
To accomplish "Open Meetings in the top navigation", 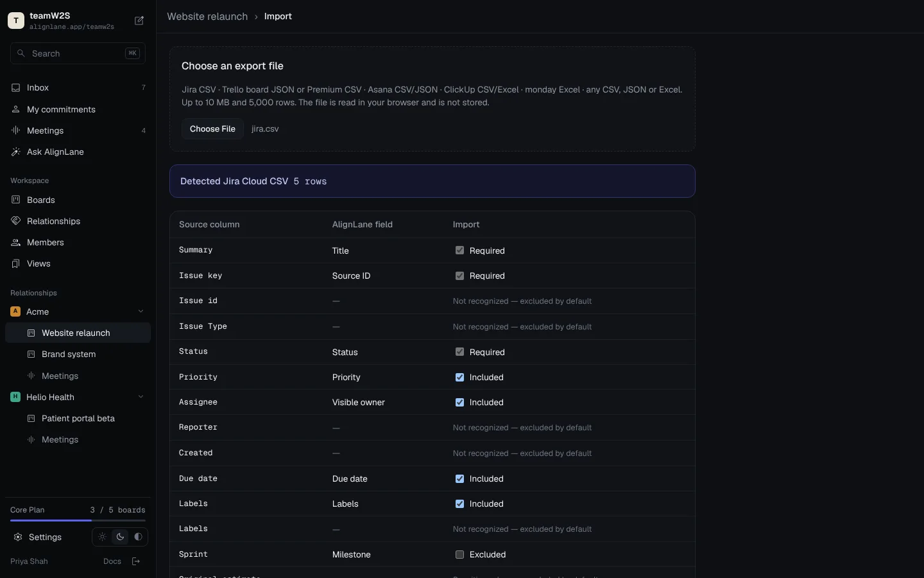I will (78, 130).
